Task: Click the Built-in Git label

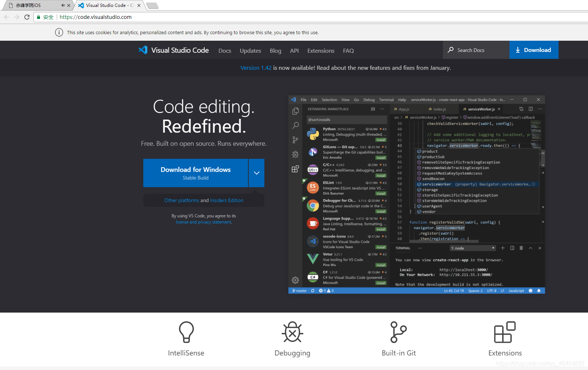Action: click(399, 353)
